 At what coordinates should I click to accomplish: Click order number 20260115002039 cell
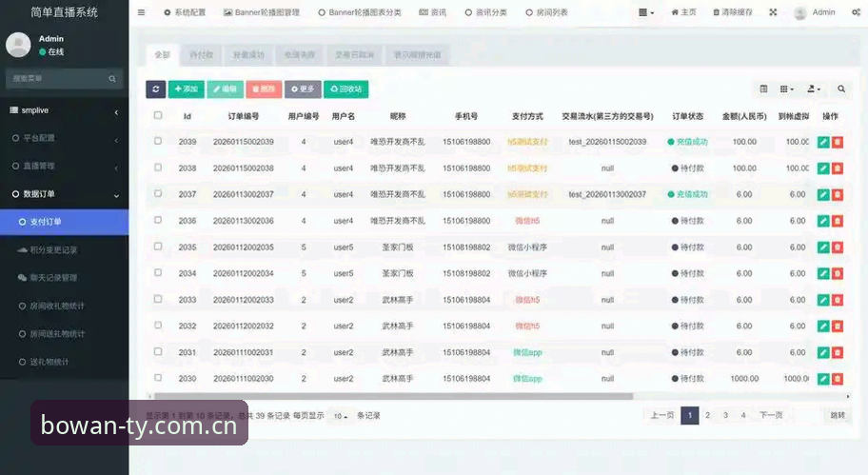click(244, 142)
